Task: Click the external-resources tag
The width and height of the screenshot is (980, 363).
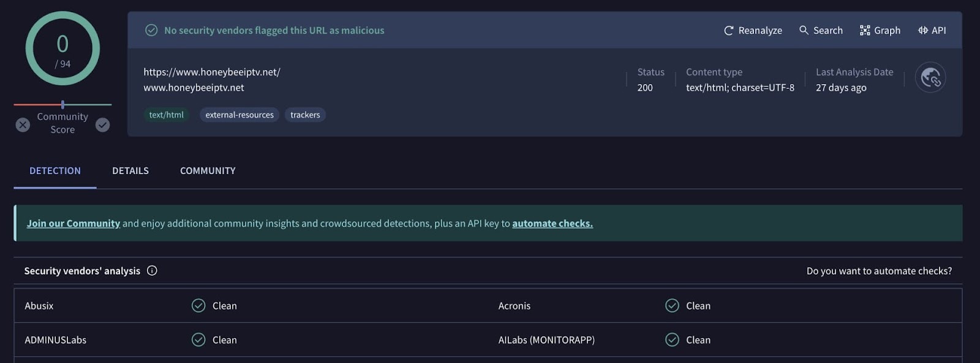Action: (239, 115)
